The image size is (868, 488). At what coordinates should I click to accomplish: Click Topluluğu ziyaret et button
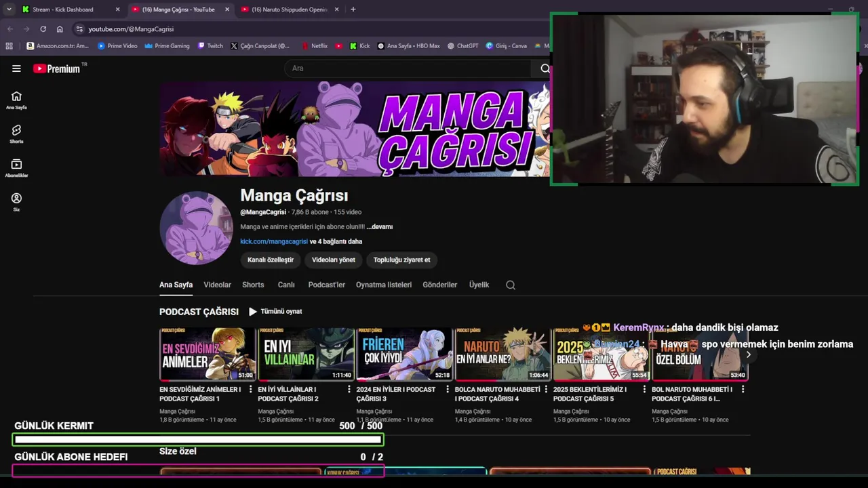(x=401, y=260)
